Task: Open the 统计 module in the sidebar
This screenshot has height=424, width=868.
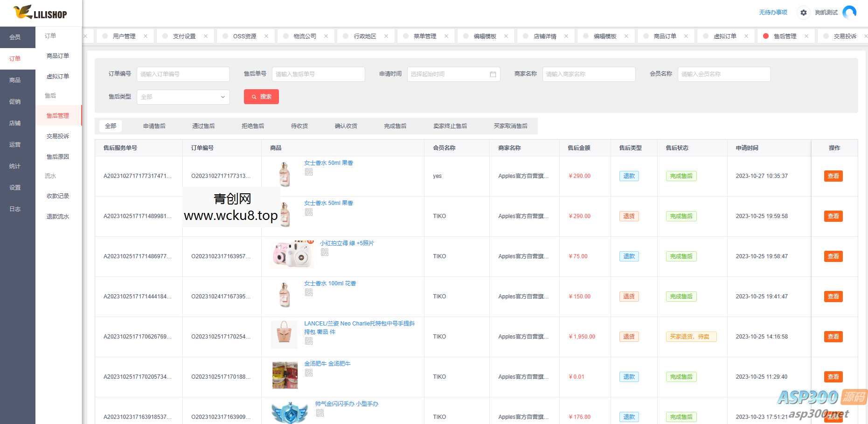Action: click(15, 166)
